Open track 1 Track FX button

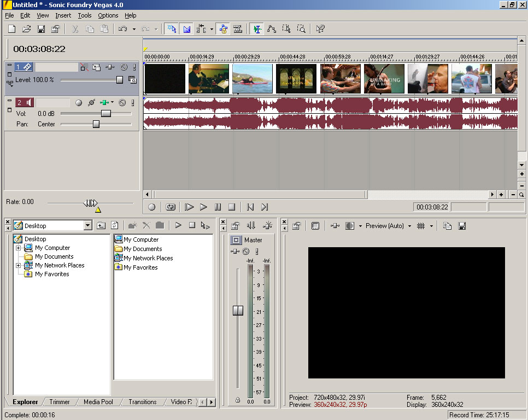click(x=110, y=67)
